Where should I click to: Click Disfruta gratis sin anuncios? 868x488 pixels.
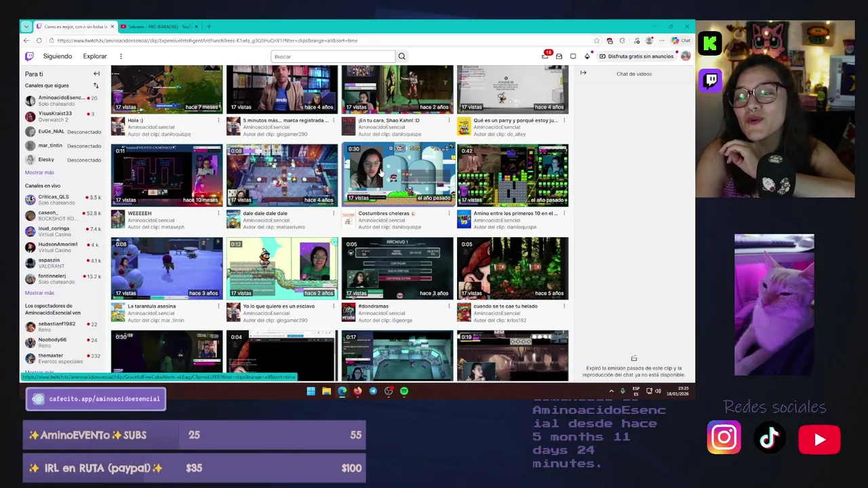click(636, 56)
